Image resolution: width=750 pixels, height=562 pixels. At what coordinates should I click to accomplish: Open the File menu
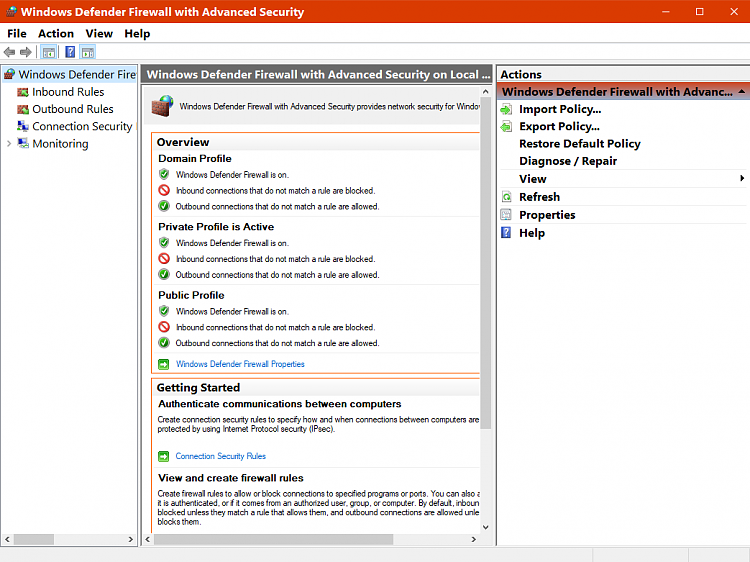(17, 33)
